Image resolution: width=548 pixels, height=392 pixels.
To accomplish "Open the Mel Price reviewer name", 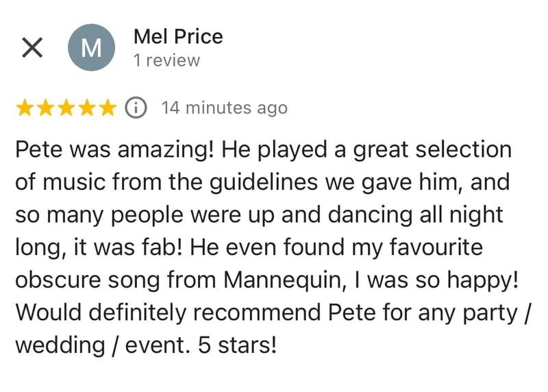I will (178, 36).
